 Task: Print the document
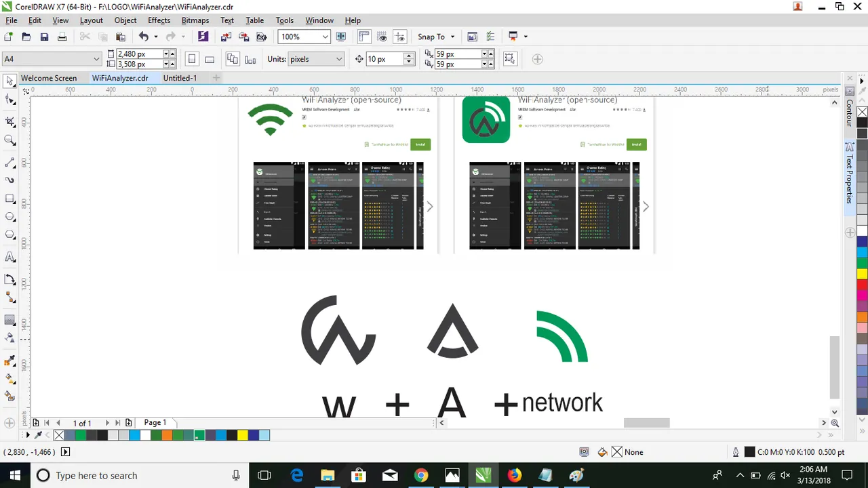pos(62,37)
